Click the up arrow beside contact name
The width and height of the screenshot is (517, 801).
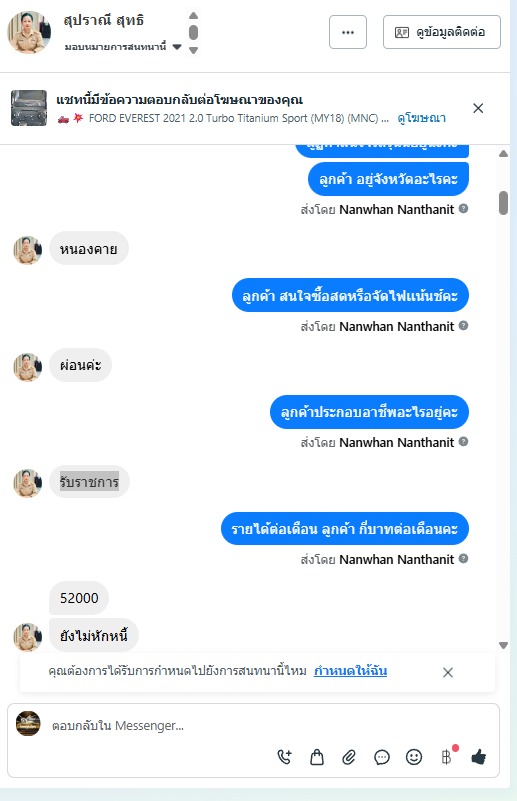click(194, 15)
